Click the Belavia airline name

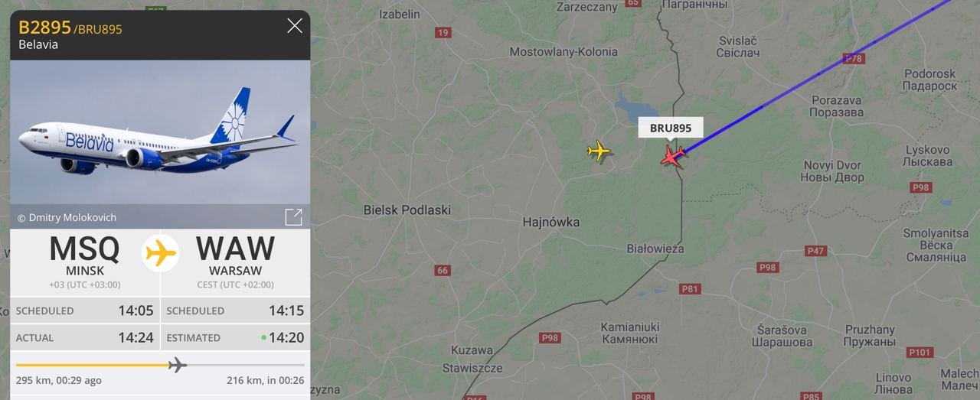pyautogui.click(x=38, y=45)
